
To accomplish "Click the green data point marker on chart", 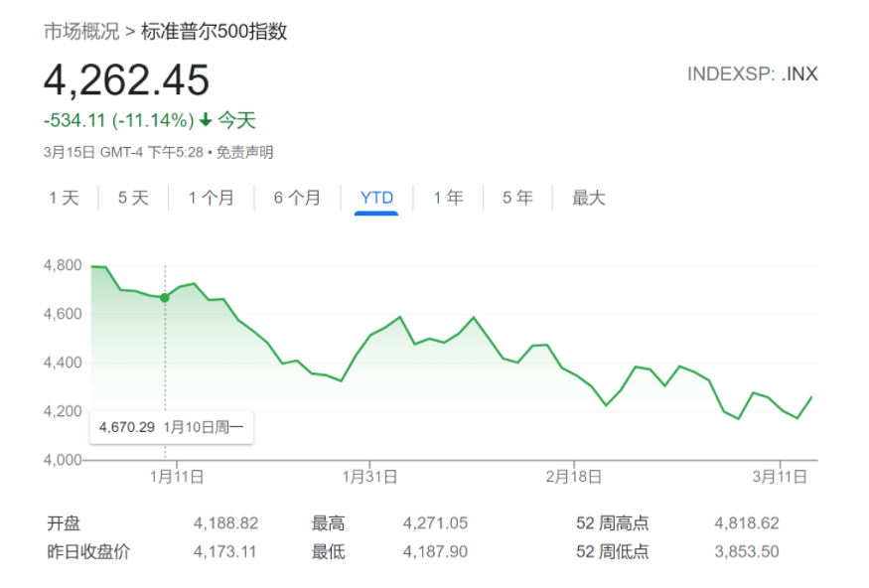I will click(165, 297).
